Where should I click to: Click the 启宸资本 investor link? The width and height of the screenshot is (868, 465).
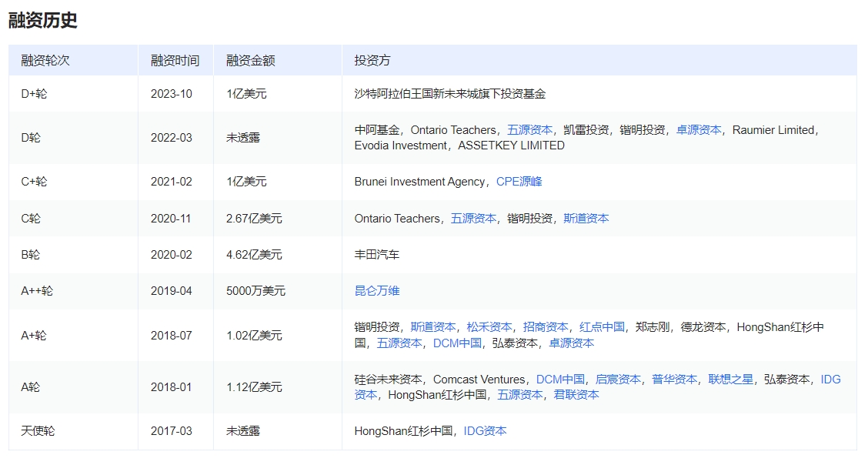click(x=618, y=380)
